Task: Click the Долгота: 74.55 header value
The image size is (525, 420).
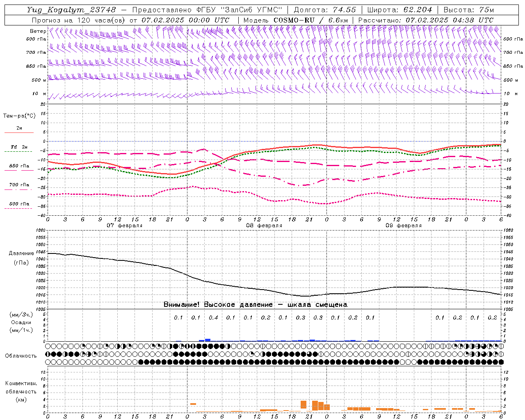Action: tap(325, 10)
